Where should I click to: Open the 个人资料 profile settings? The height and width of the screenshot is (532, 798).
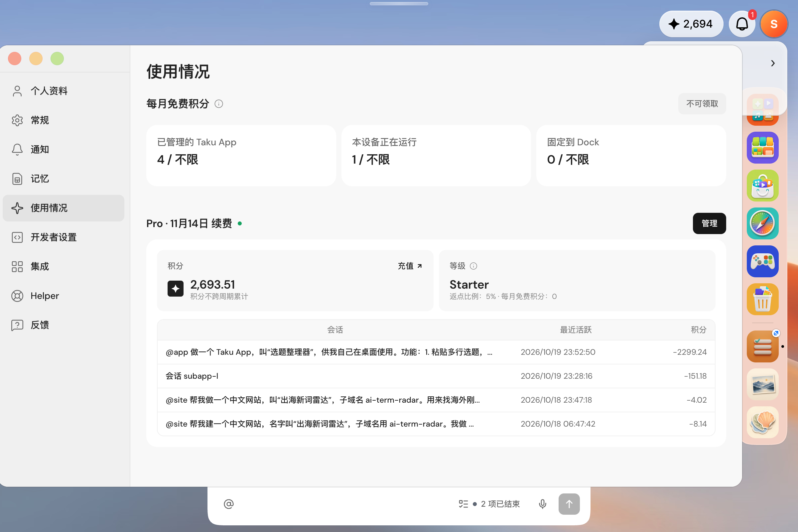63,91
